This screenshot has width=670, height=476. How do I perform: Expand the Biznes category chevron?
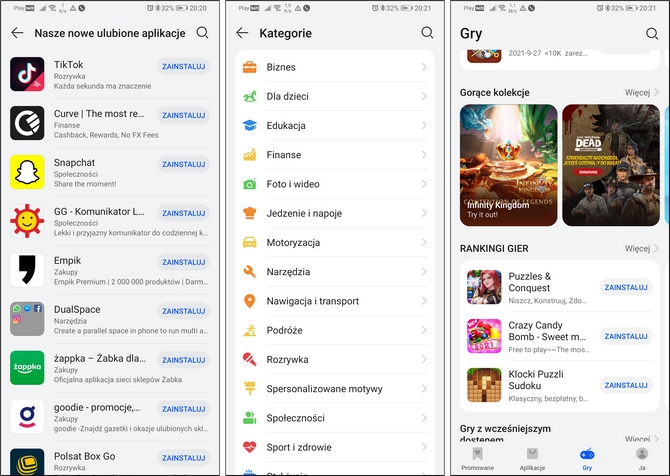424,67
